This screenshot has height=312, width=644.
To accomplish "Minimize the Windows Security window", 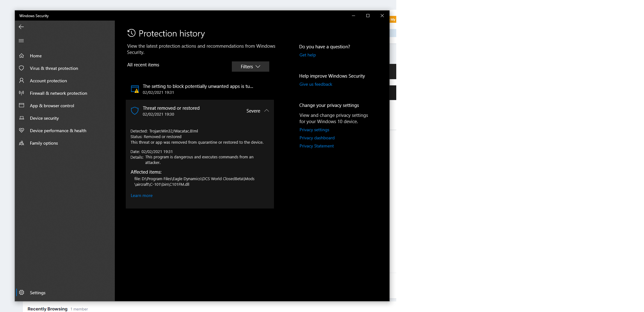I will pos(354,16).
